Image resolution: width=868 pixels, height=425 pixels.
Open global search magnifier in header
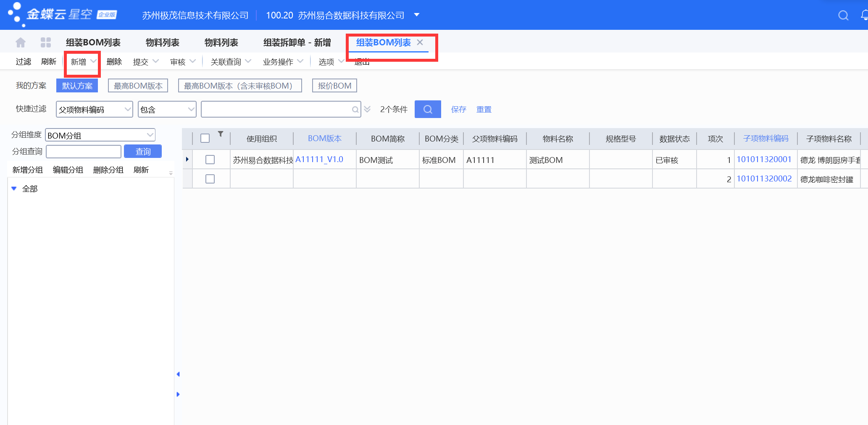pos(843,16)
